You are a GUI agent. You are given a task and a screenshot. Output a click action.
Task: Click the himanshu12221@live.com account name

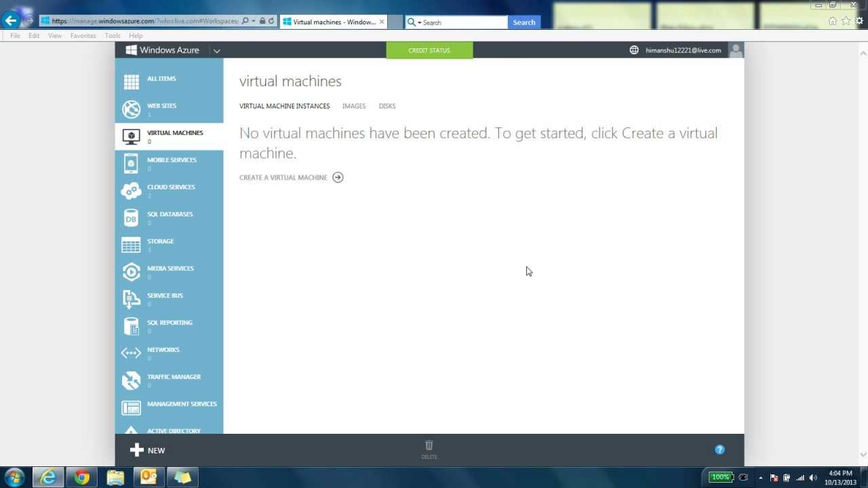point(684,51)
